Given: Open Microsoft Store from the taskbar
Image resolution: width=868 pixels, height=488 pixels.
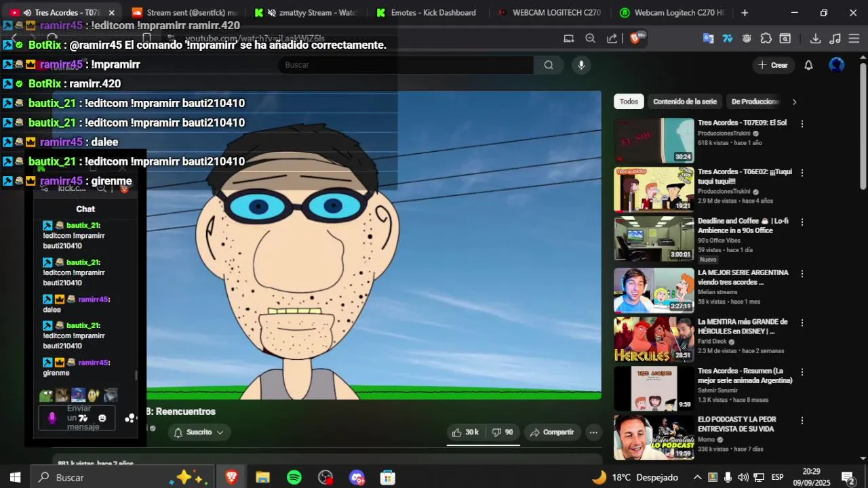Looking at the screenshot, I should coord(388,478).
